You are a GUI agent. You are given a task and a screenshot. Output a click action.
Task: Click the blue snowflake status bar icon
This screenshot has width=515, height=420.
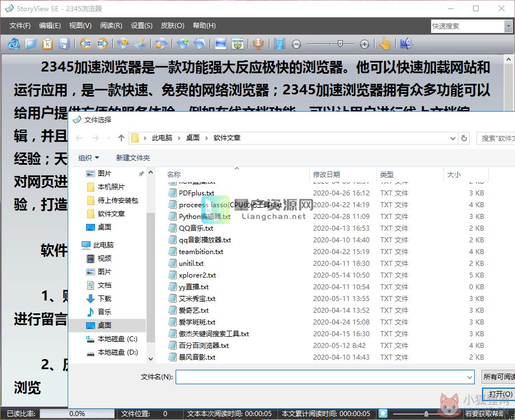[x=383, y=413]
